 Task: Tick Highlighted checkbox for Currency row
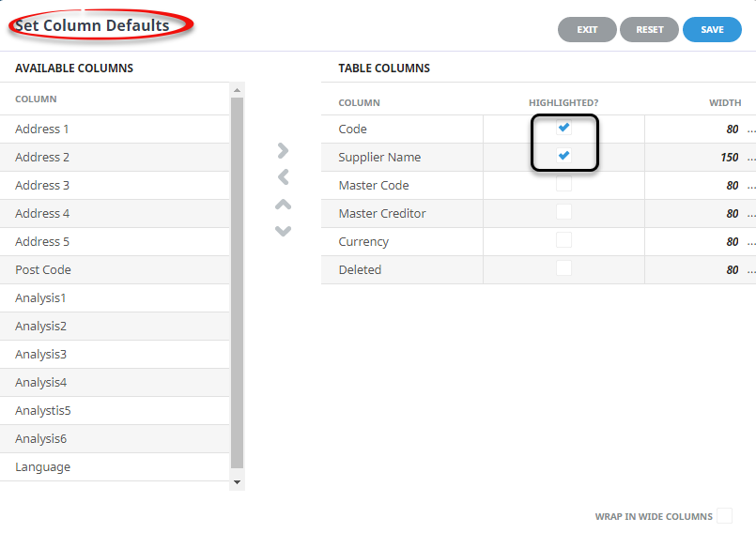pyautogui.click(x=563, y=241)
